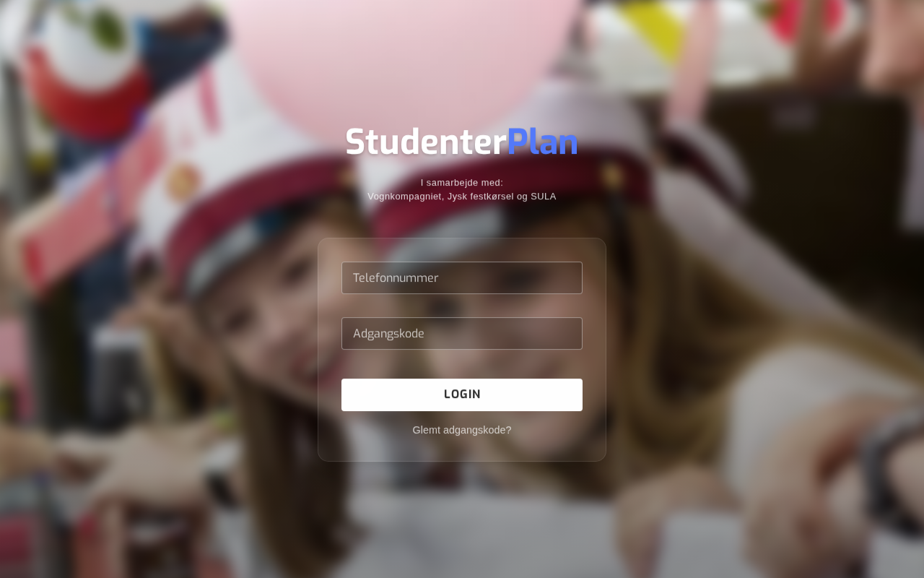Click the Adgangskode placeholder text
The image size is (924, 578).
(x=388, y=334)
